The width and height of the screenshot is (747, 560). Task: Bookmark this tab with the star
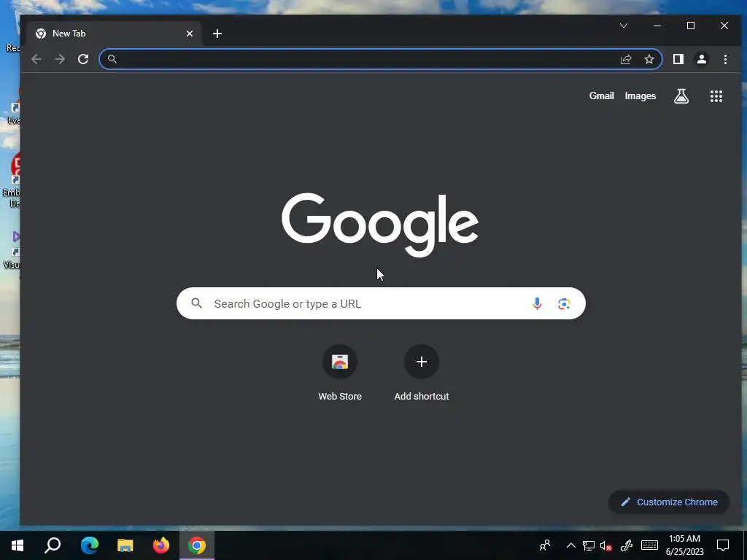(649, 59)
